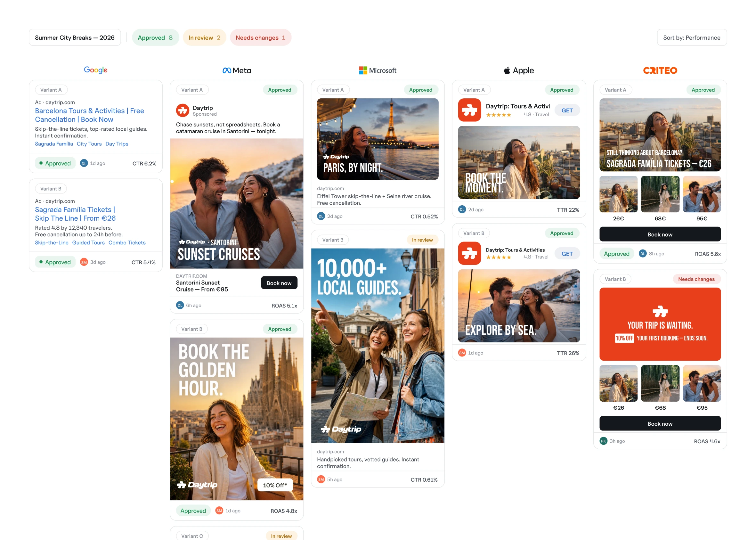The width and height of the screenshot is (756, 540).
Task: Open the Summer City Breaks — 2026 campaign selector
Action: [75, 37]
